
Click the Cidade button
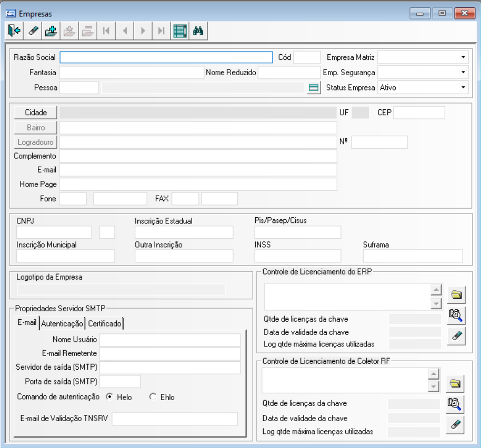pos(36,113)
